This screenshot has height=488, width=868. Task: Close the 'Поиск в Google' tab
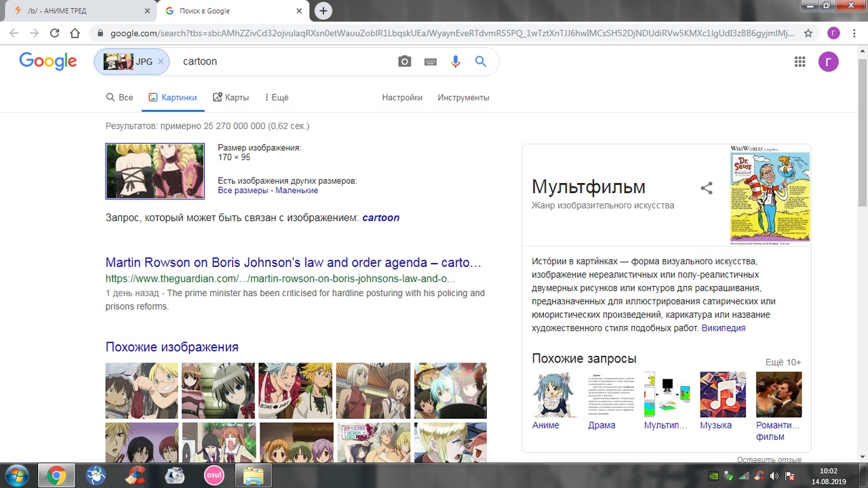[x=298, y=11]
